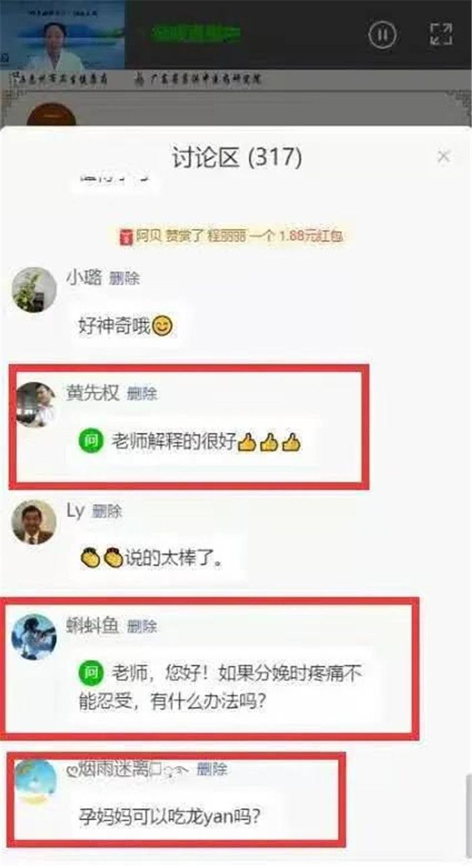Image resolution: width=472 pixels, height=868 pixels.
Task: Tap the green question badge on 蝌蚪鱼's message
Action: [91, 673]
